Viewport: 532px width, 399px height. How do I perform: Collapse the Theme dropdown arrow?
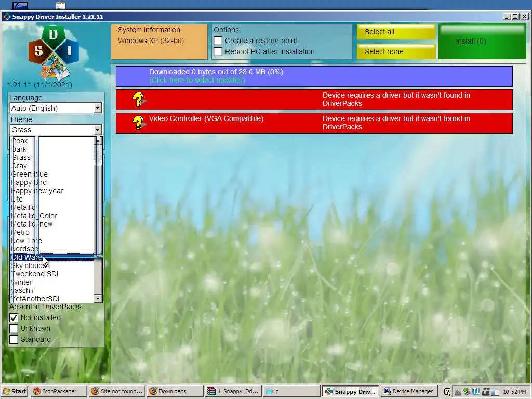click(97, 130)
